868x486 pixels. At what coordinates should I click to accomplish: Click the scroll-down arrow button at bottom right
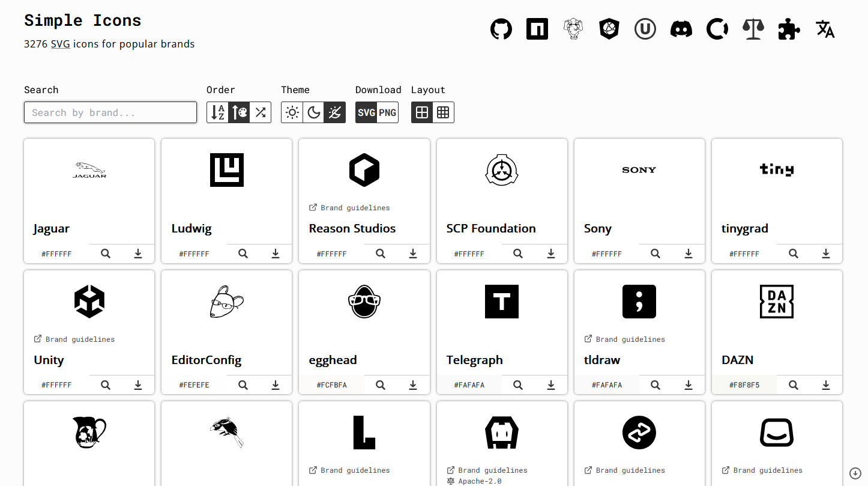(x=855, y=473)
